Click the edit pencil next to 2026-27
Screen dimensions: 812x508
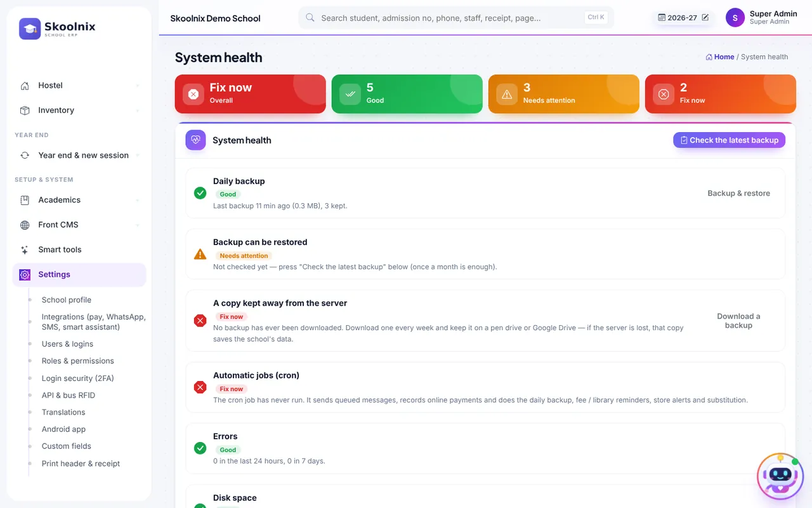(705, 18)
